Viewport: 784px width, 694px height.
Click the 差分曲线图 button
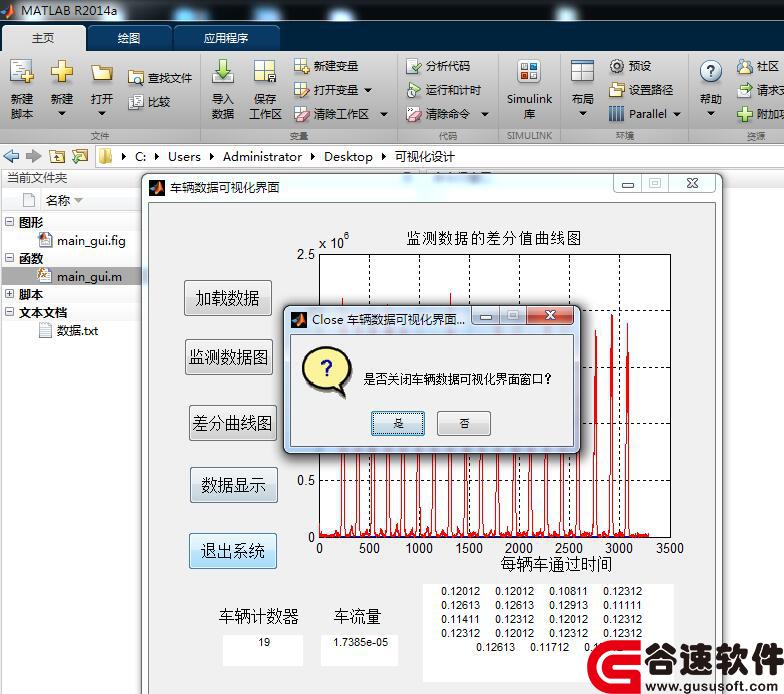coord(232,423)
